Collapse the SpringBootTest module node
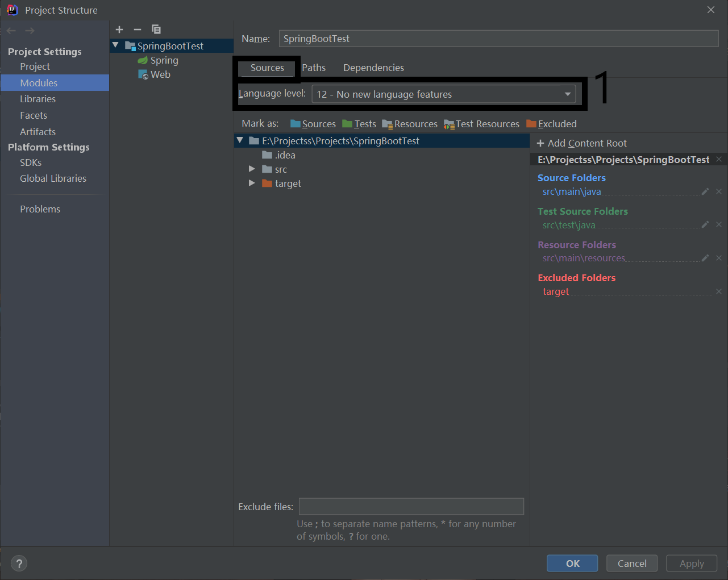Screen dimensions: 728x580 click(116, 45)
